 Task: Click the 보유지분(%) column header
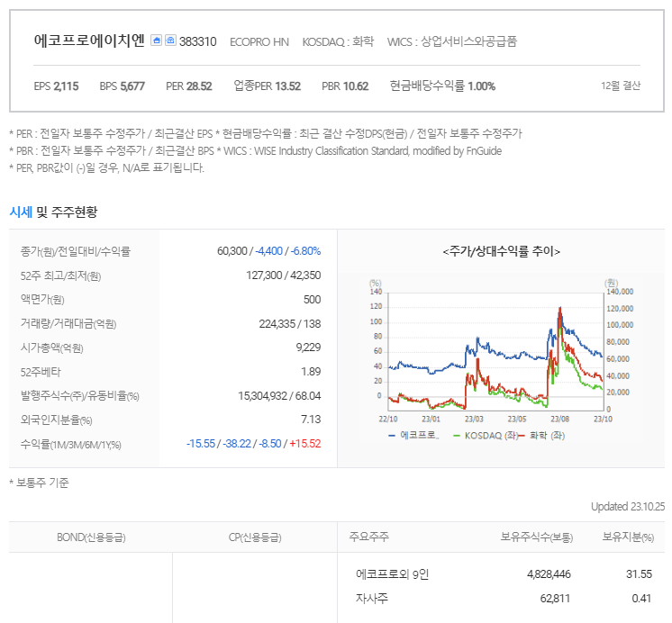pos(628,537)
